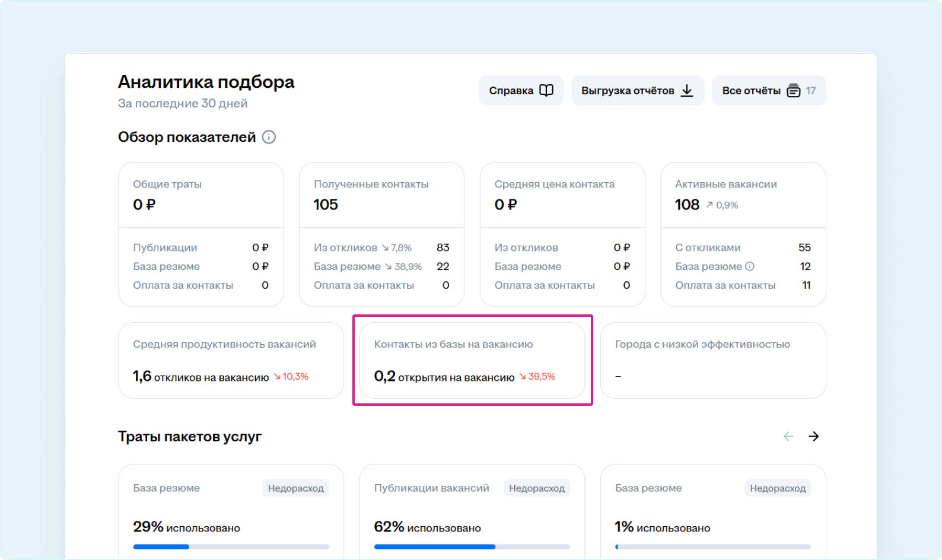Select Контакты из базы на вакансию card
Screen dimensions: 942x560
pos(472,360)
